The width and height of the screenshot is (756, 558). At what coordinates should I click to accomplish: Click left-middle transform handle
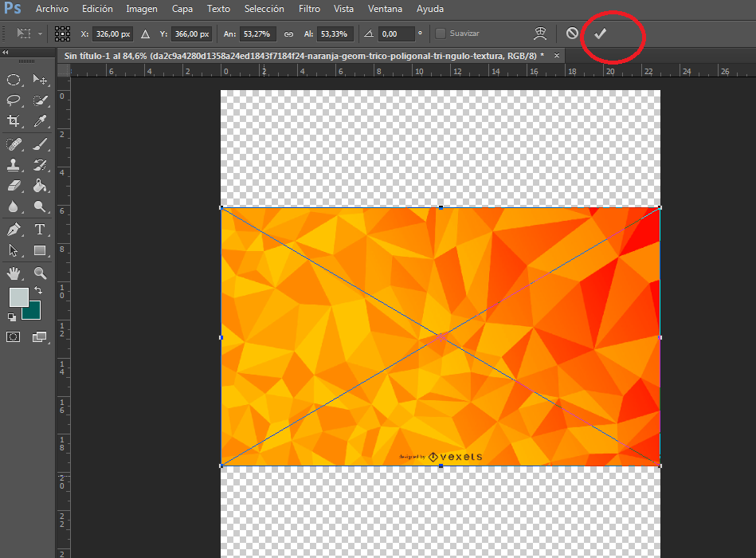221,337
